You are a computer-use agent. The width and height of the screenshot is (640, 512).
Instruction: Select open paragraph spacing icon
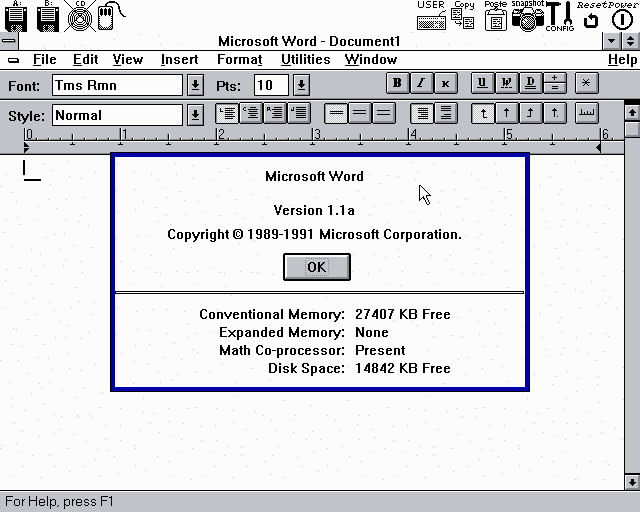pos(446,113)
